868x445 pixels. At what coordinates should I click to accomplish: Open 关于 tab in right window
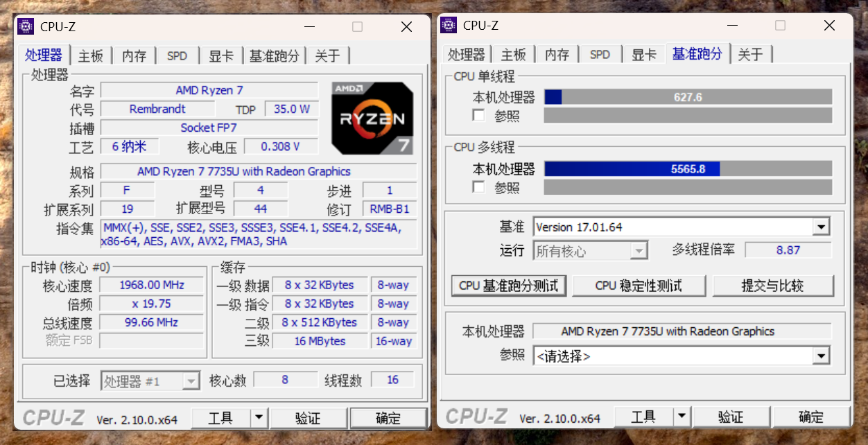(x=750, y=55)
